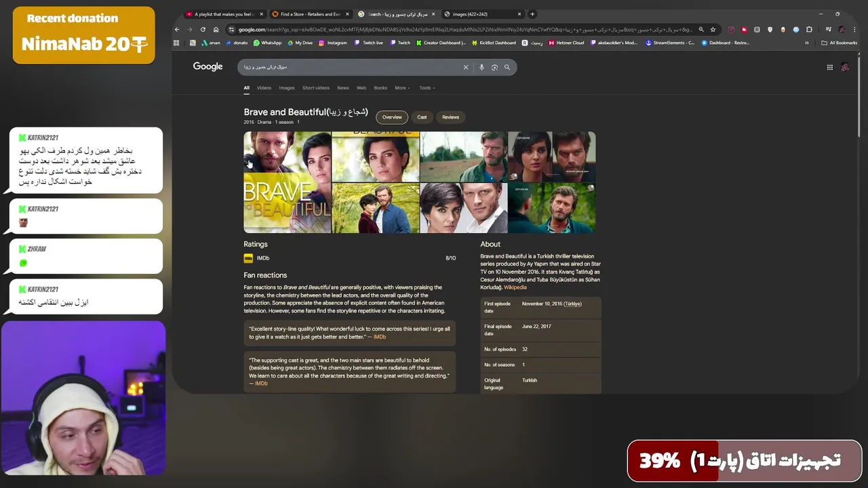Open the three-dot menu beside '1 season'

click(x=298, y=122)
